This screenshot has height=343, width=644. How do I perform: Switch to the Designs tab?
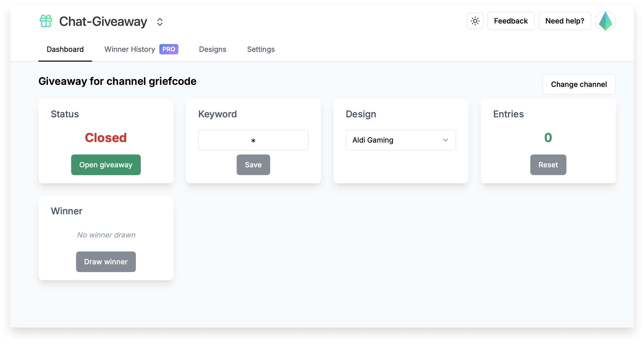(x=212, y=49)
